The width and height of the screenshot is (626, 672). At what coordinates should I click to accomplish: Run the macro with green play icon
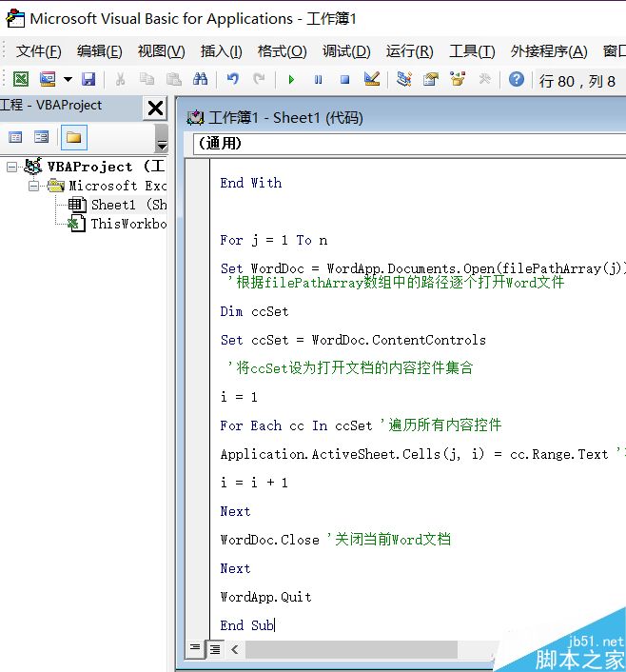(x=291, y=80)
